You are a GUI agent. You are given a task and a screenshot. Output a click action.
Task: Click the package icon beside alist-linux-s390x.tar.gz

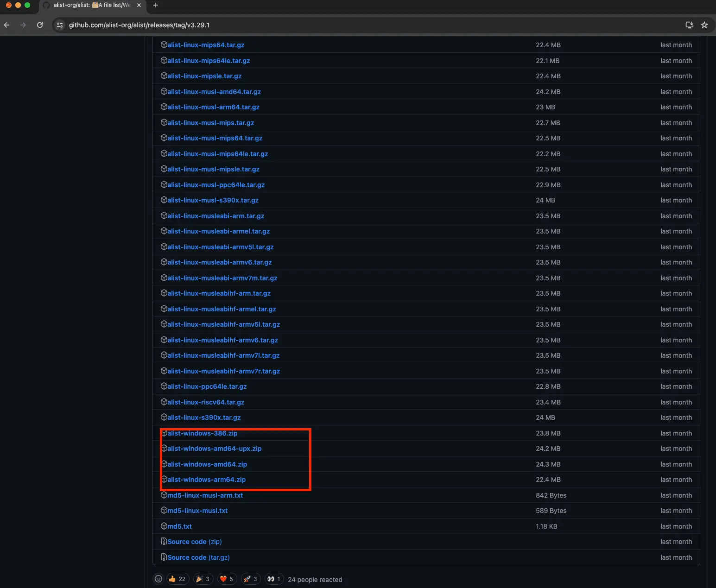[164, 417]
